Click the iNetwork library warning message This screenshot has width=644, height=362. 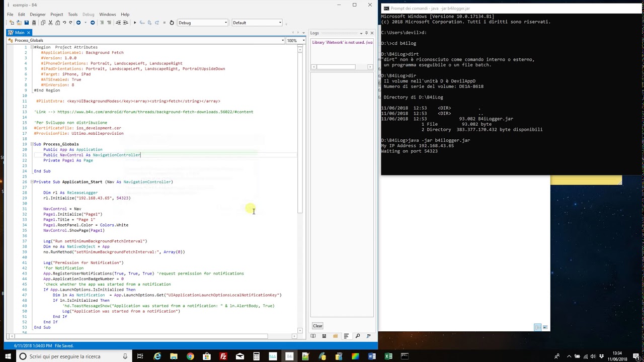point(342,42)
